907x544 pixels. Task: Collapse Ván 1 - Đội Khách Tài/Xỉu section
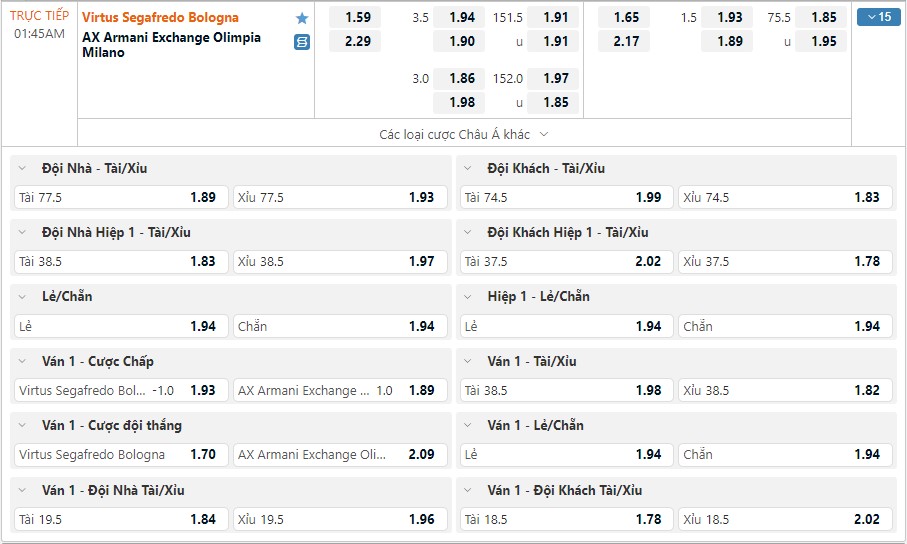click(467, 491)
